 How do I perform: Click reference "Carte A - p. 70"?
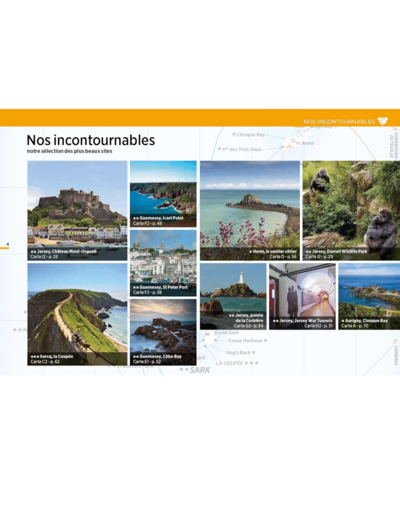[x=355, y=326]
